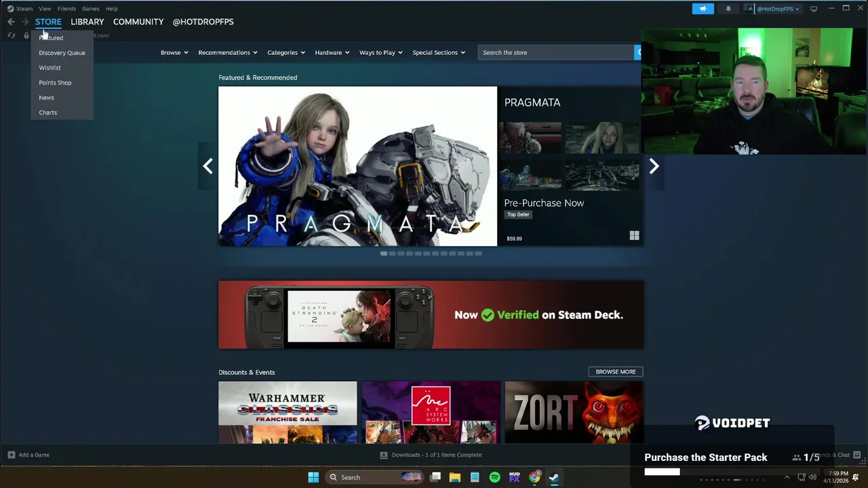Open top-left Pragmata screenshot thumbnail
The height and width of the screenshot is (488, 868).
click(530, 138)
